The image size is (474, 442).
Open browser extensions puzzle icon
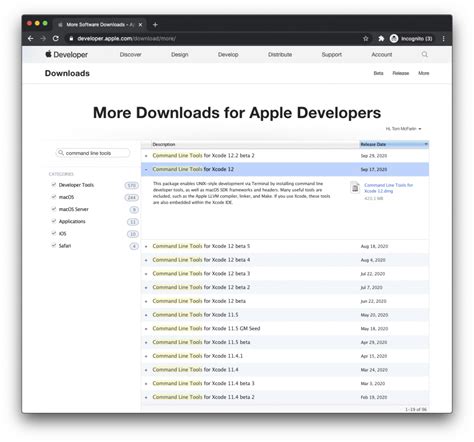pos(381,39)
